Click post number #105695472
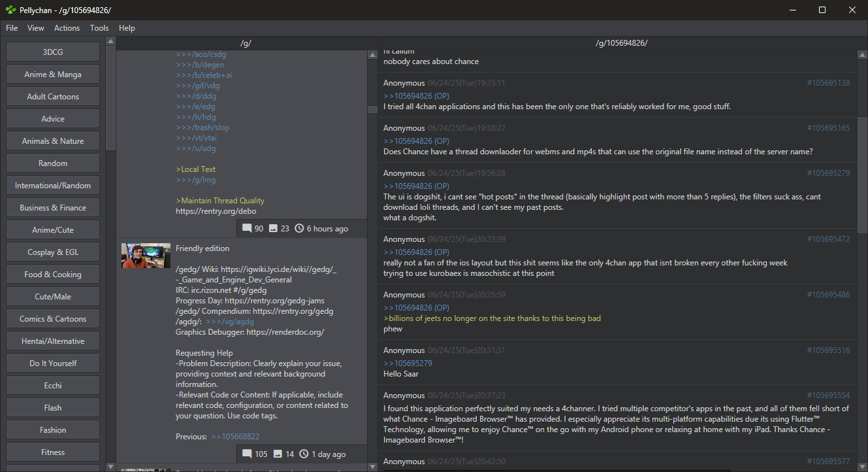 click(828, 239)
